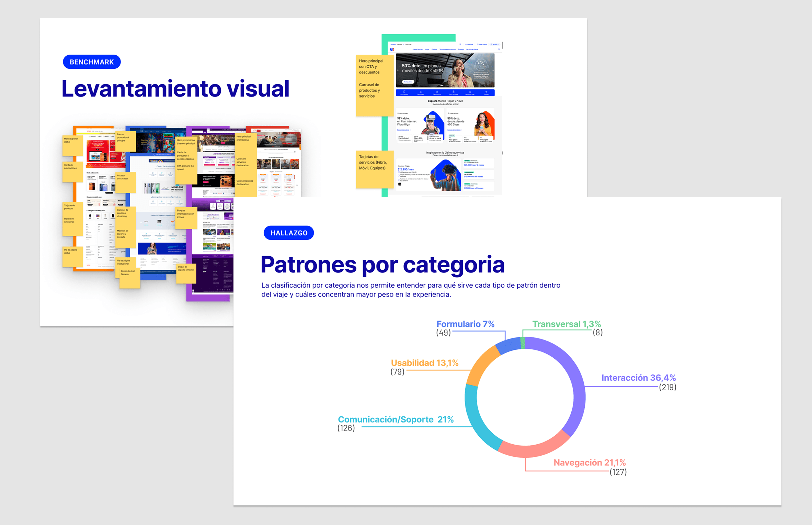Viewport: 812px width, 525px height.
Task: Select the Planes hogar icon in the blue bar
Action: coord(421,92)
